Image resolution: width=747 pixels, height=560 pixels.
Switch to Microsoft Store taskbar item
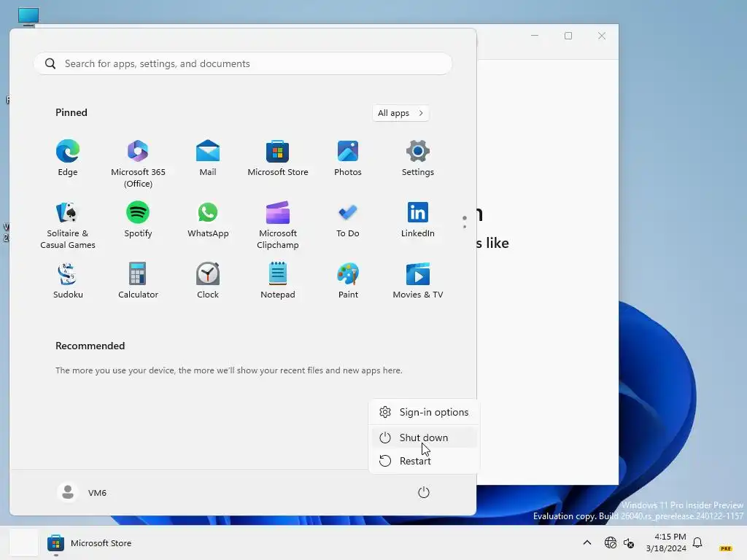(x=90, y=542)
